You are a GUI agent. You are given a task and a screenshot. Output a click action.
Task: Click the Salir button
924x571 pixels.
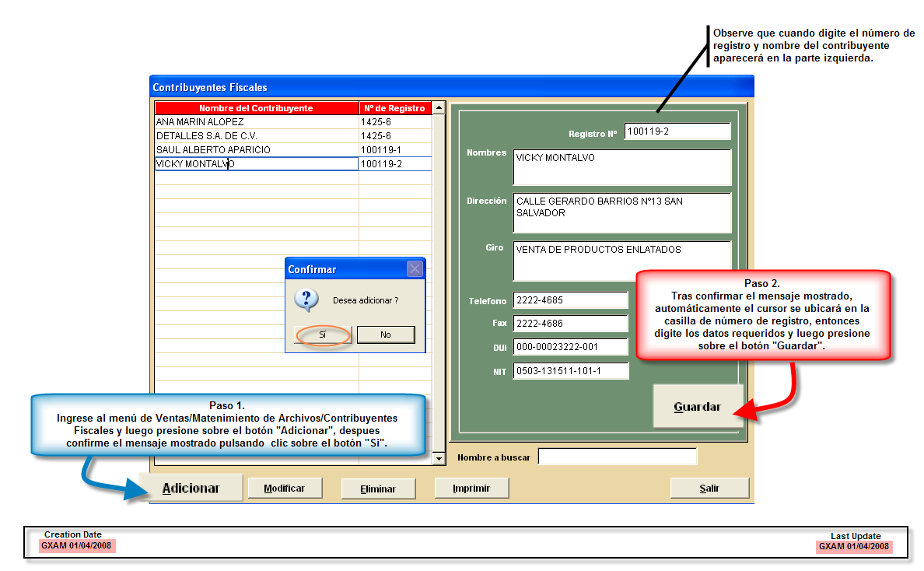point(709,489)
